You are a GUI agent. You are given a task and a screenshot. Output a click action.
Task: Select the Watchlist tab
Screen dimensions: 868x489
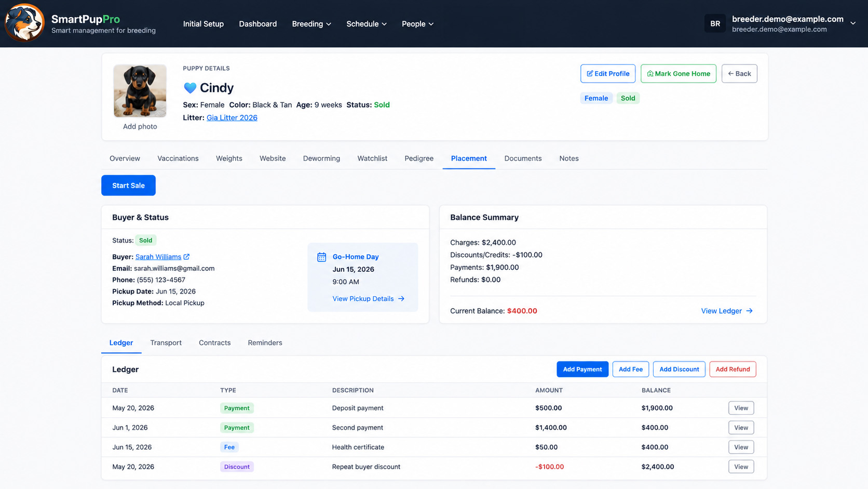click(372, 158)
